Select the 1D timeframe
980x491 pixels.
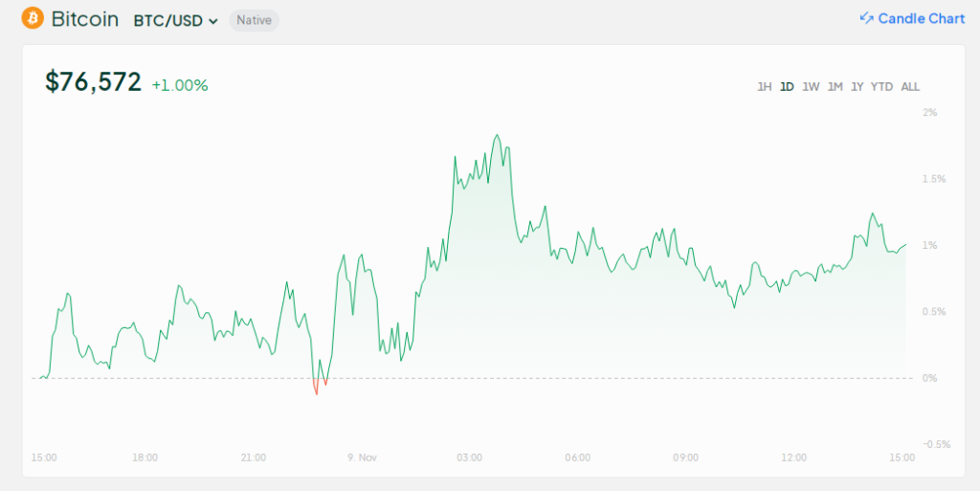787,87
